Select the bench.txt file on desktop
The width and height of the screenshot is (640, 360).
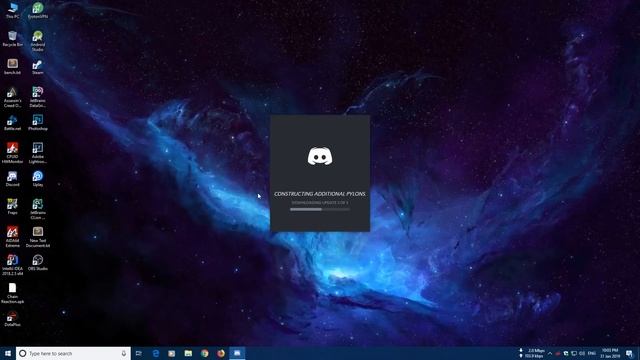pyautogui.click(x=12, y=67)
